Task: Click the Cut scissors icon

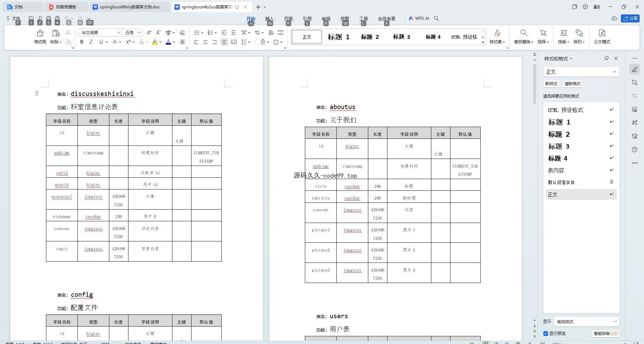Action: (x=68, y=33)
